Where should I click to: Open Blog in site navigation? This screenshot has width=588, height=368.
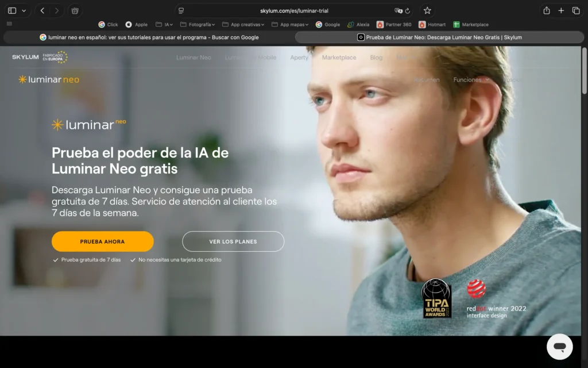[x=376, y=57]
